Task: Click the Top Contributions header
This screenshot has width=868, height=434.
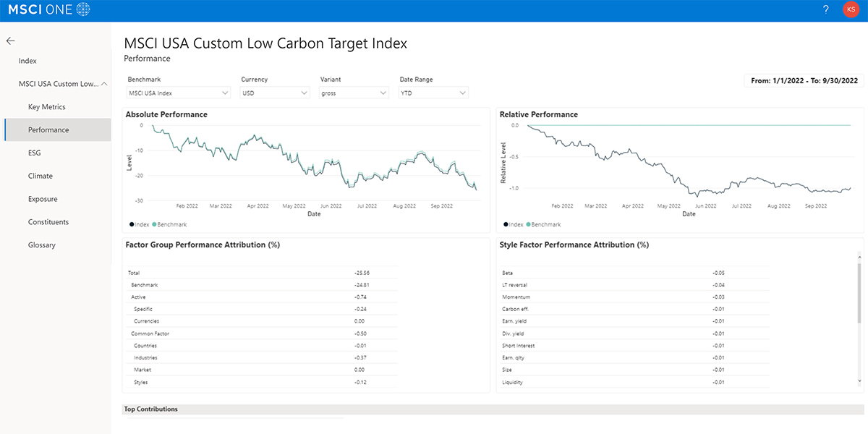Action: tap(150, 409)
